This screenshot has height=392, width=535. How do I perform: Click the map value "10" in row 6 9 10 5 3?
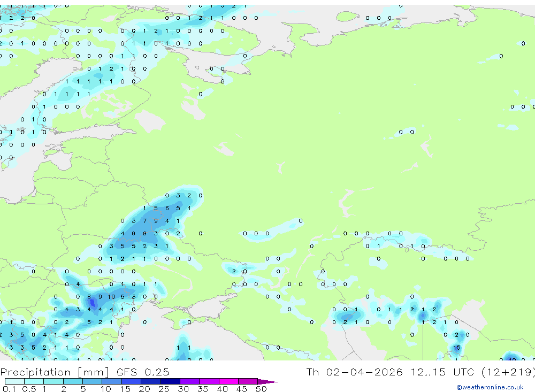112,297
